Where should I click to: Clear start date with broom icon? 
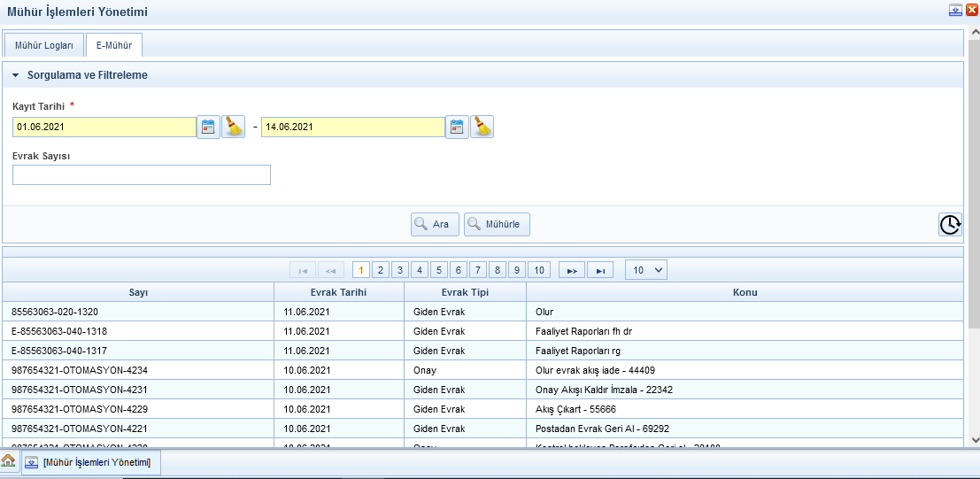tap(233, 127)
